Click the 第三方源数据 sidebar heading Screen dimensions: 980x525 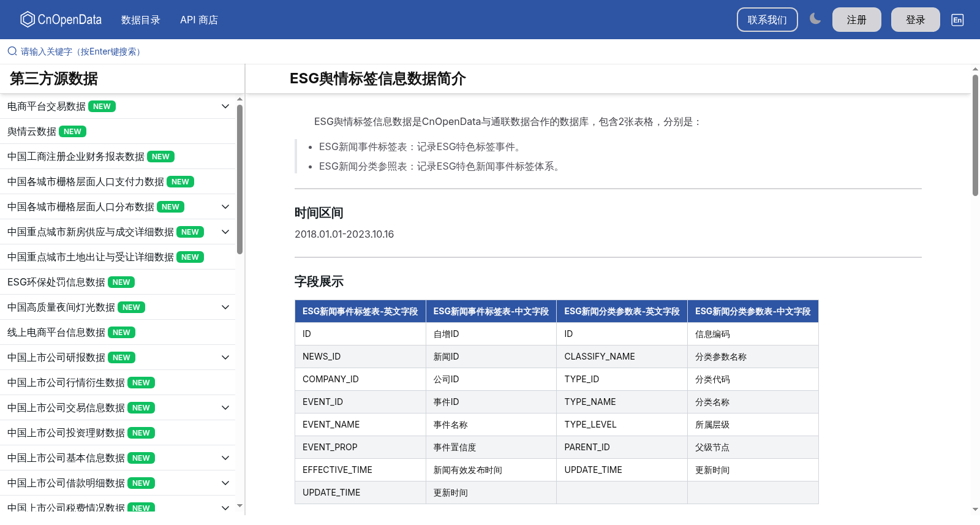[x=54, y=78]
